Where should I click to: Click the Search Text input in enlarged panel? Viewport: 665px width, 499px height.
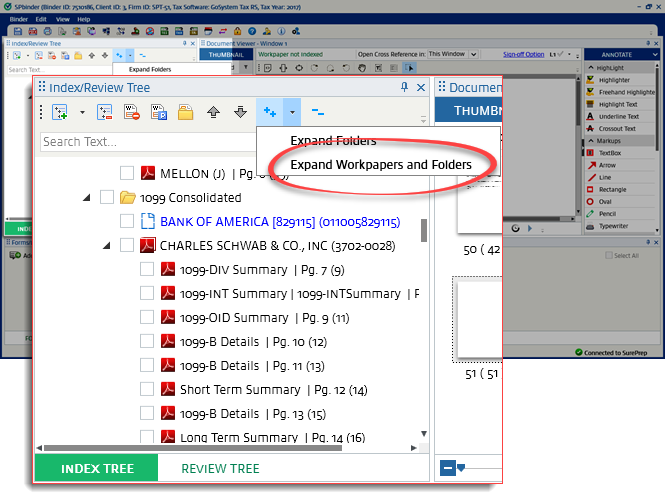pos(148,142)
